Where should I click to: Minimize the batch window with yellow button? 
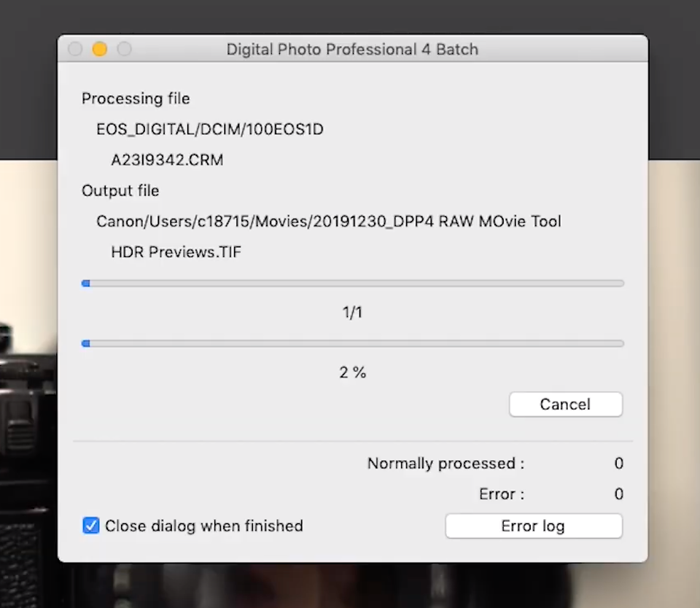[x=100, y=49]
